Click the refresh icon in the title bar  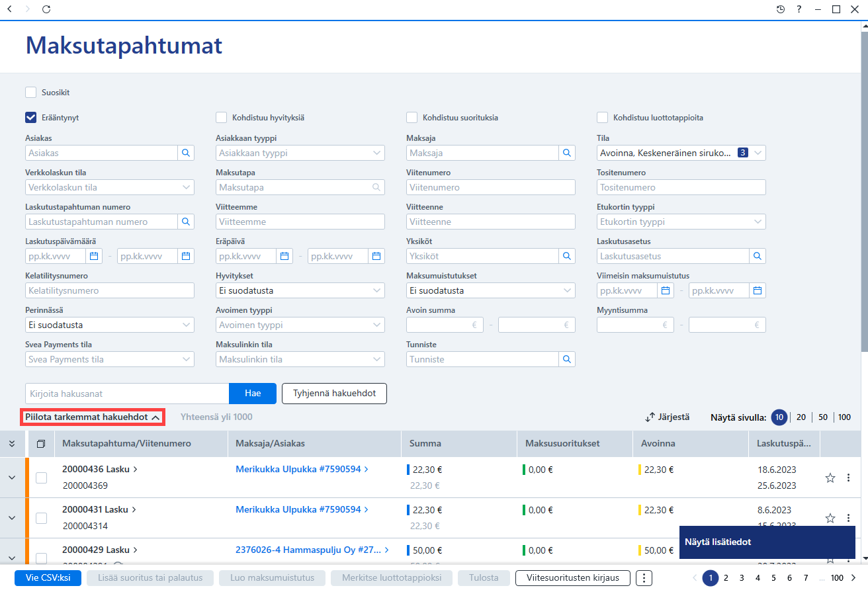pyautogui.click(x=46, y=9)
